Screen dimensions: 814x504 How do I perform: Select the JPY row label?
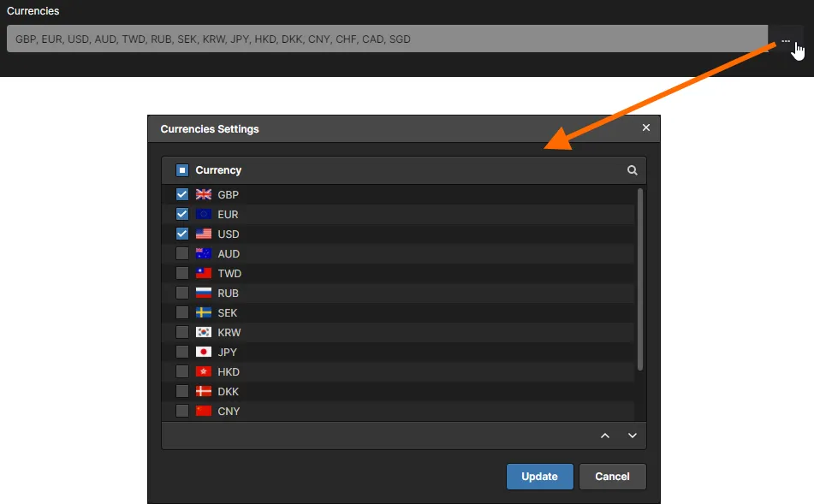[x=227, y=353]
